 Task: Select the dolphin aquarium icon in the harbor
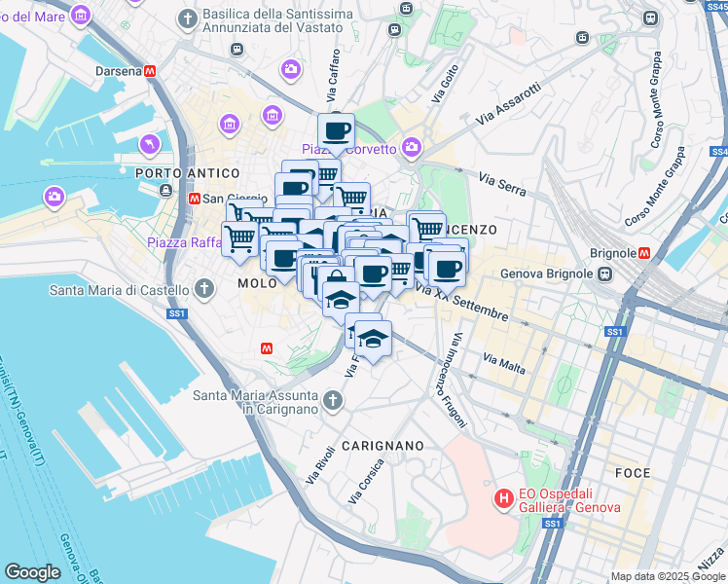click(x=150, y=144)
